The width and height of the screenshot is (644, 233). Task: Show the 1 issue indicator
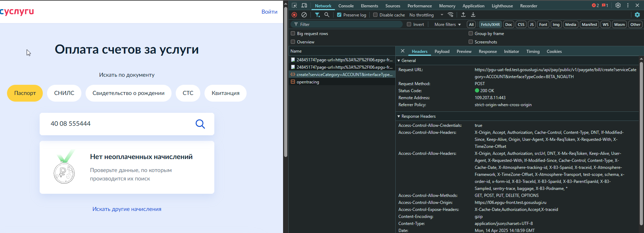[605, 5]
